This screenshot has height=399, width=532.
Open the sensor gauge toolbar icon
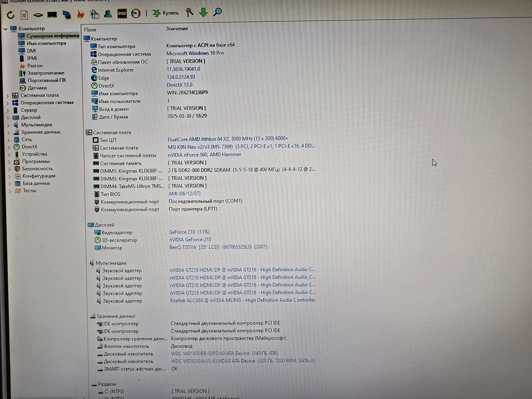click(x=136, y=13)
